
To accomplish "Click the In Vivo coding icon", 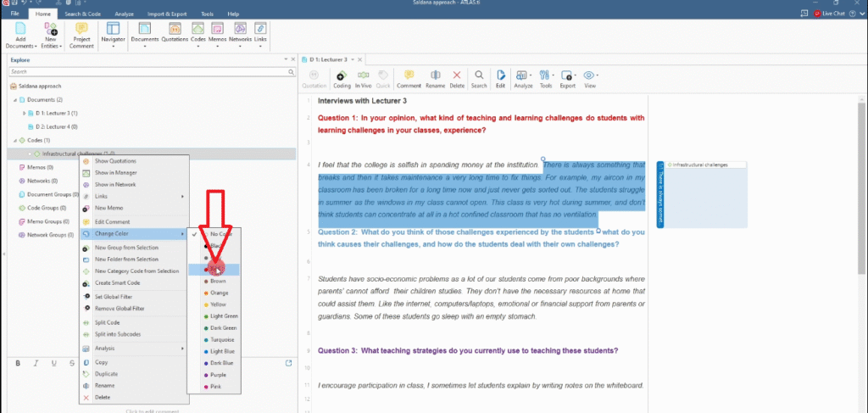I will 363,78.
